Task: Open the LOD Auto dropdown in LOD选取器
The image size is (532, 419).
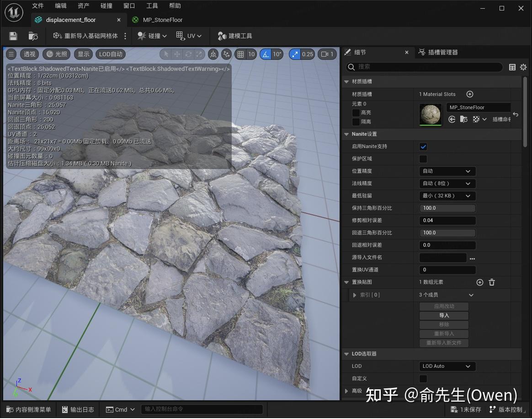Action: (447, 366)
